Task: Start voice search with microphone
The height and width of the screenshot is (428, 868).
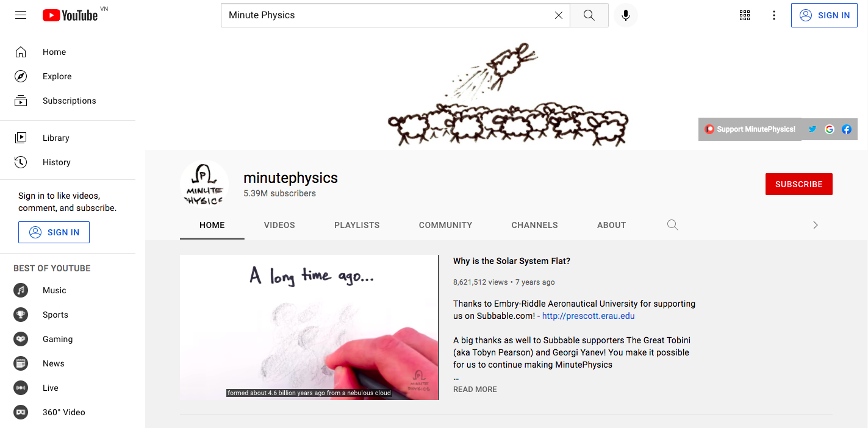Action: tap(625, 15)
